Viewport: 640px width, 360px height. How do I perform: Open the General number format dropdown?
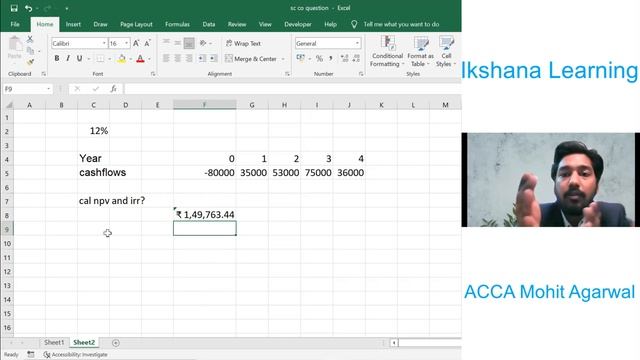pyautogui.click(x=357, y=43)
